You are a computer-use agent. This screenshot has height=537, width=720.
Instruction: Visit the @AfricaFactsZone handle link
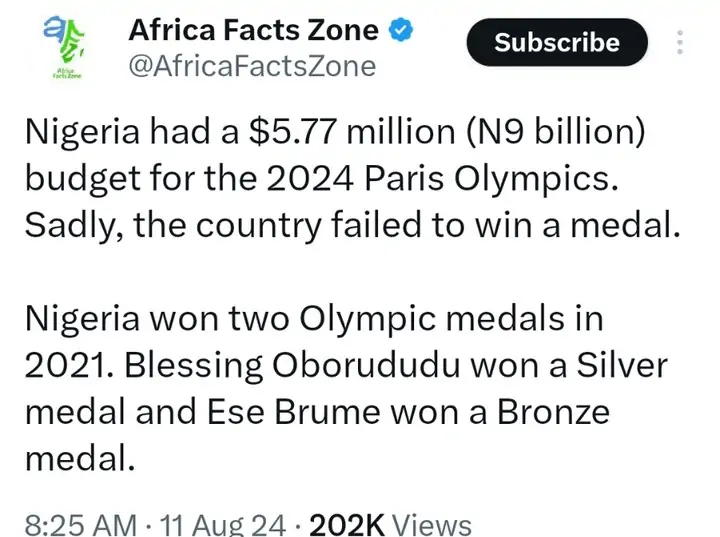pos(252,67)
